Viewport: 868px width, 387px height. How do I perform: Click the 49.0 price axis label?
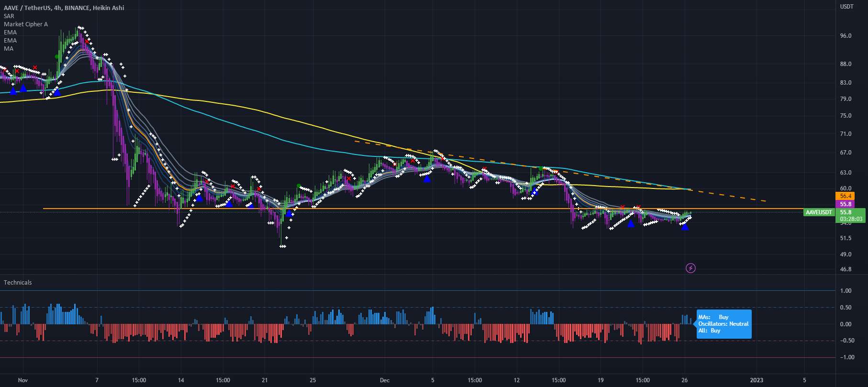(x=846, y=254)
